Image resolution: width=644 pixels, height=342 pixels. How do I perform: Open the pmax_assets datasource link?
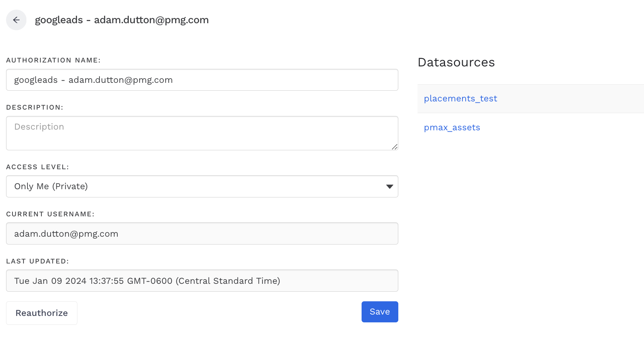pyautogui.click(x=452, y=127)
